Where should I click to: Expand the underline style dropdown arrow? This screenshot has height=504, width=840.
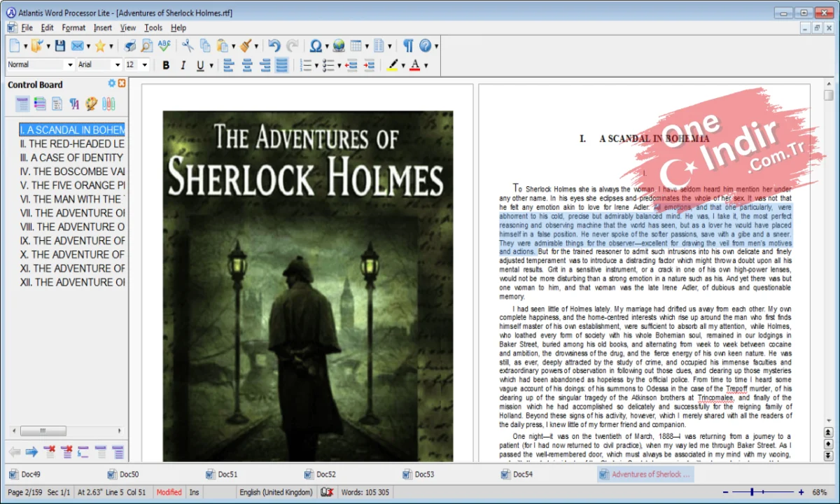click(211, 66)
